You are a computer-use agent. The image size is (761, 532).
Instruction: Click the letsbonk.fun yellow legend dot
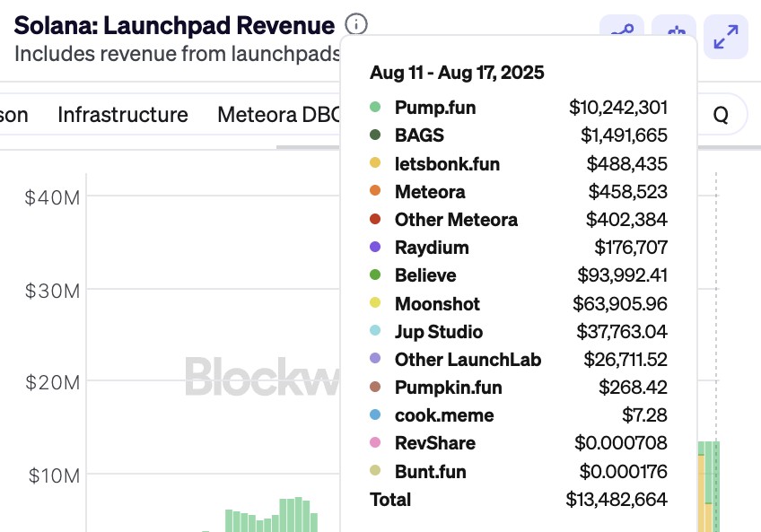coord(375,162)
